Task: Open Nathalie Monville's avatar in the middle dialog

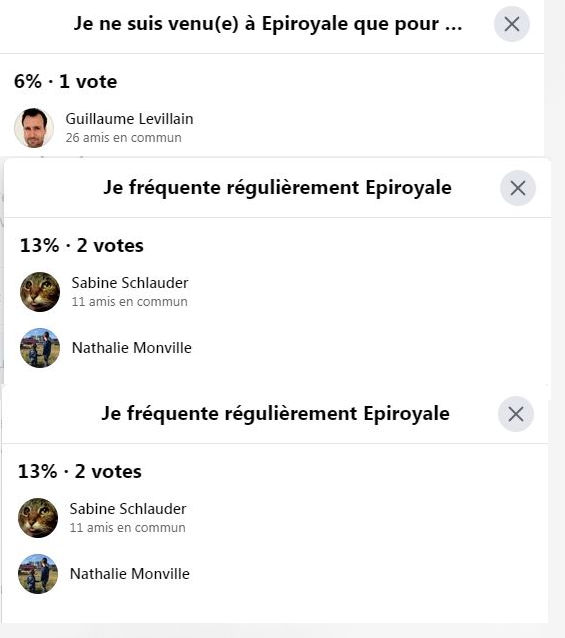Action: pos(40,348)
